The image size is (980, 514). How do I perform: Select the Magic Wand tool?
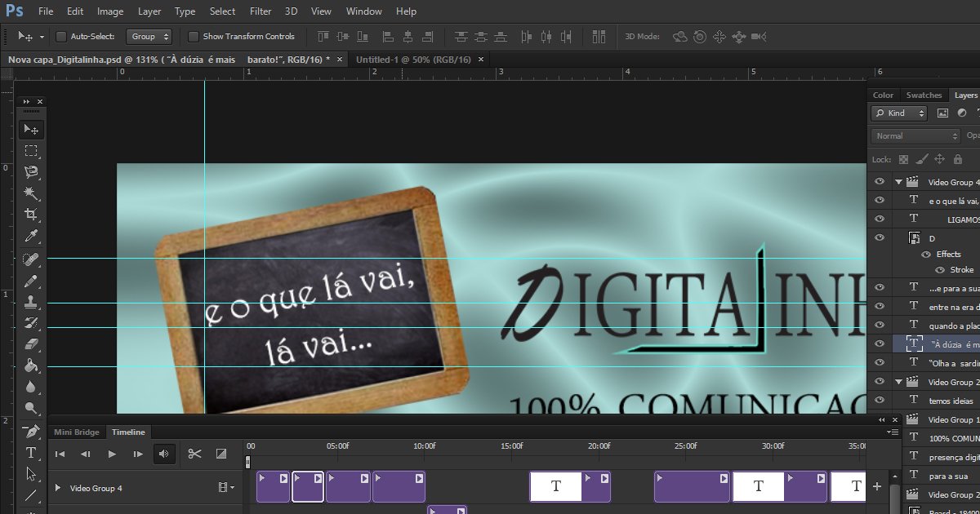click(31, 193)
